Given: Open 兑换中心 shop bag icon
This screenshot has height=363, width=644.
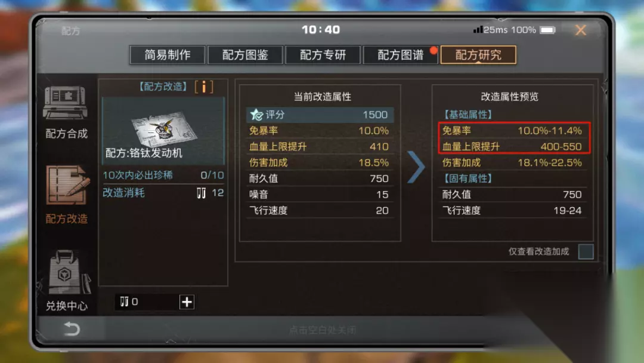Looking at the screenshot, I should coord(67,272).
